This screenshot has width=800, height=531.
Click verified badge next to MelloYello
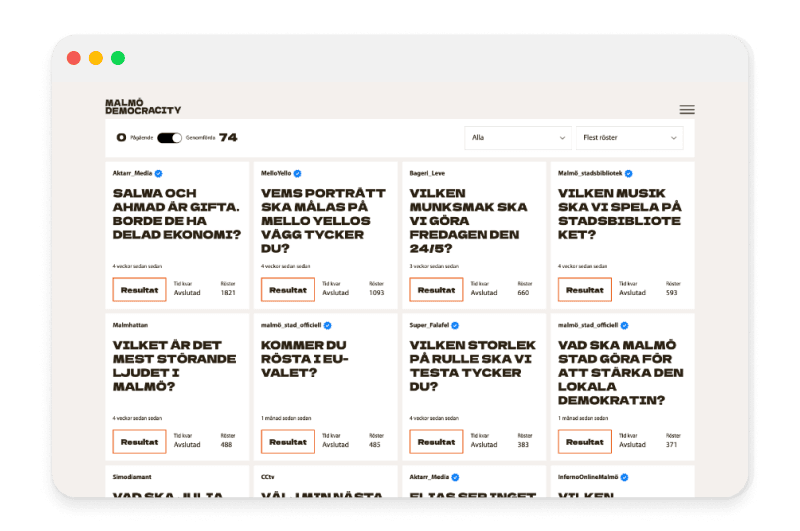click(297, 173)
